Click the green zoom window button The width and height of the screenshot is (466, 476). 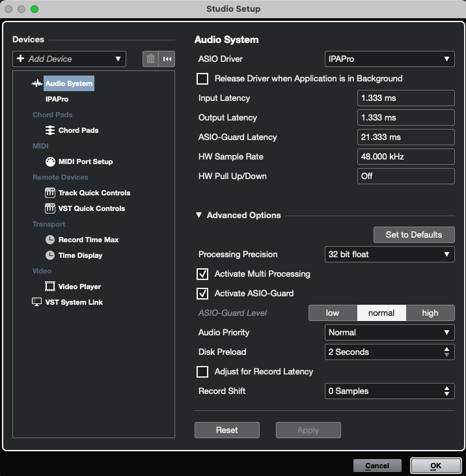point(34,9)
